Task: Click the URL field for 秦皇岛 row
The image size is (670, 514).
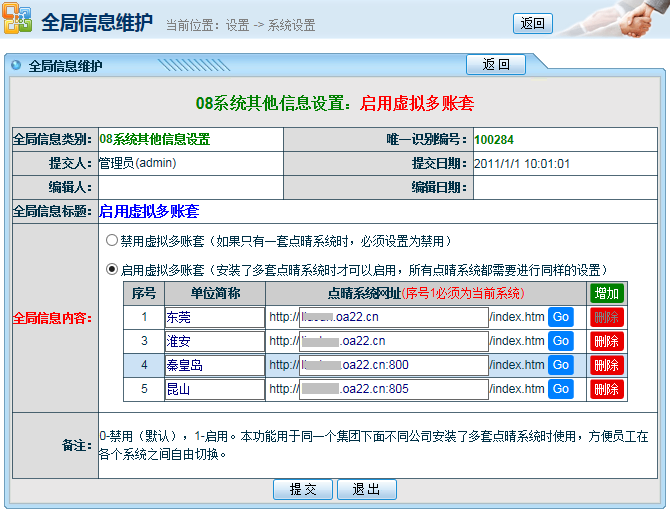Action: (393, 365)
